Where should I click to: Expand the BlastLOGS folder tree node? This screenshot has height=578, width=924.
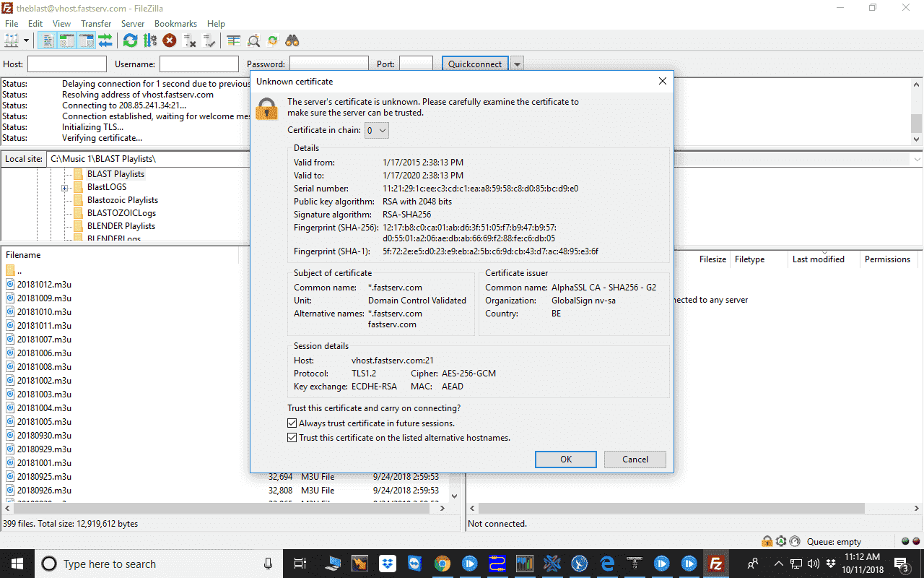[64, 186]
